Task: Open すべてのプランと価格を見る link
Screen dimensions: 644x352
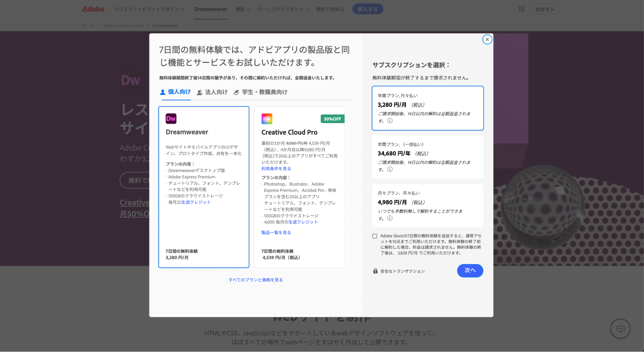Action: (255, 280)
